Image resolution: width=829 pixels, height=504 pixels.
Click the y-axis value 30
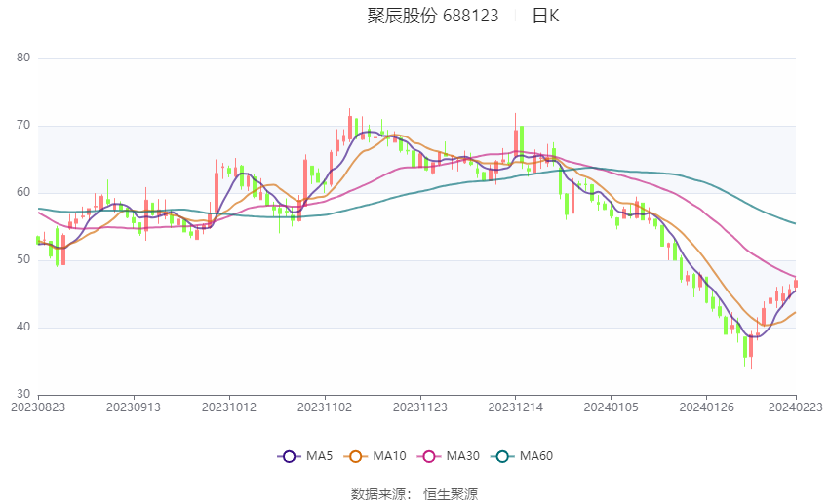[23, 394]
